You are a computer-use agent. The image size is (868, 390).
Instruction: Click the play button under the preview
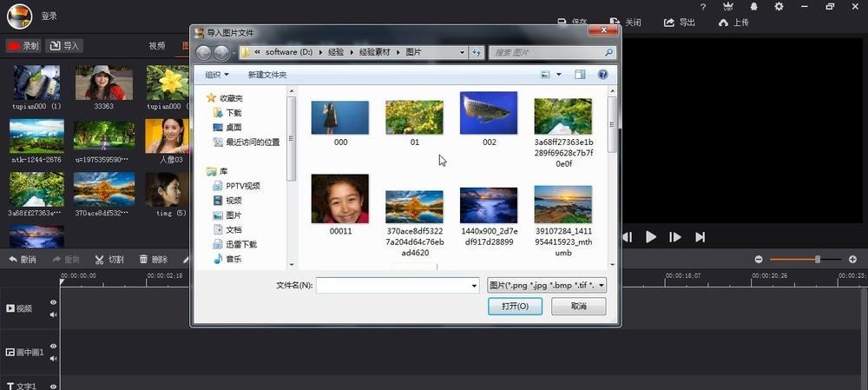(651, 237)
